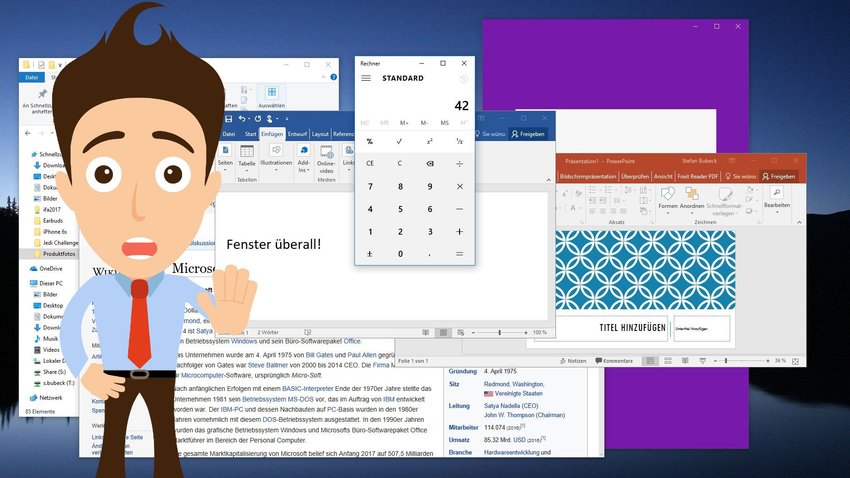Switch to slide sorter view in PowerPoint
Screen dimensions: 850x478
point(668,360)
